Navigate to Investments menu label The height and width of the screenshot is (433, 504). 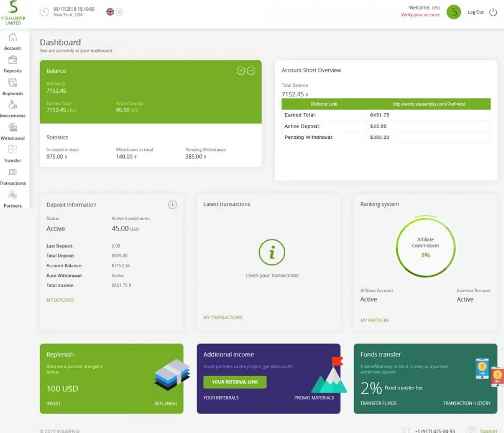[x=12, y=116]
